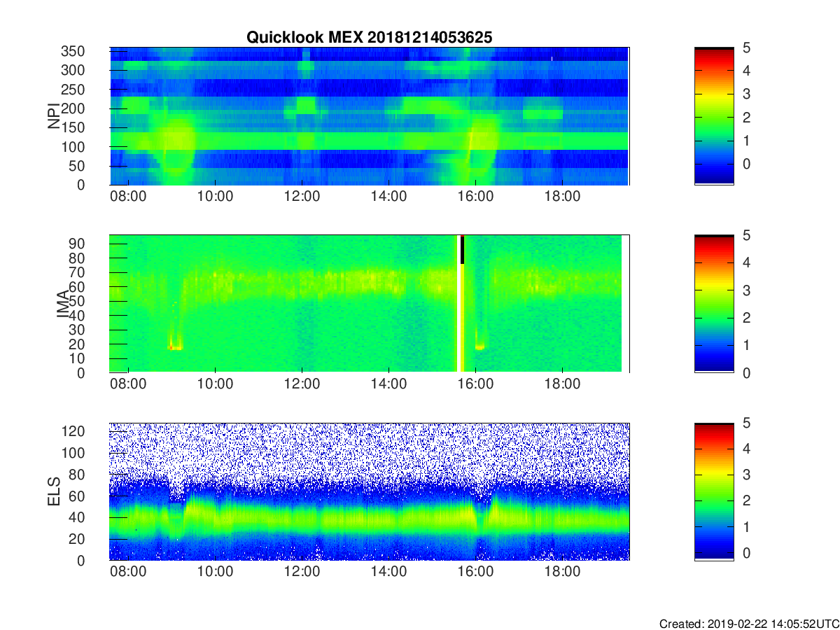The width and height of the screenshot is (840, 630).
Task: Click the '18:00' label under ELS panel
Action: 562,572
